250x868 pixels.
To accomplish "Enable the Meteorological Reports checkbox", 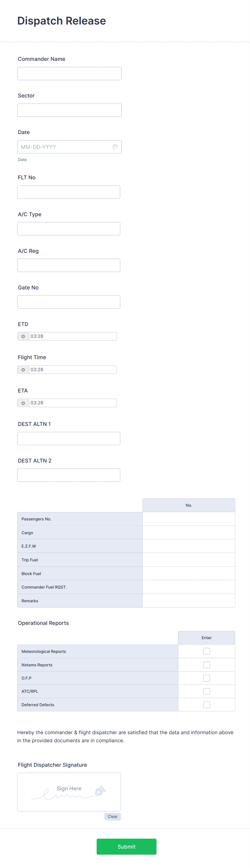I will 206,651.
